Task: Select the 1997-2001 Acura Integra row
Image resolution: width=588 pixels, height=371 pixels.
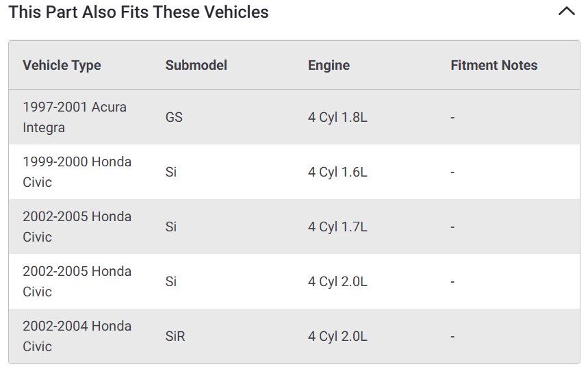Action: [75, 117]
